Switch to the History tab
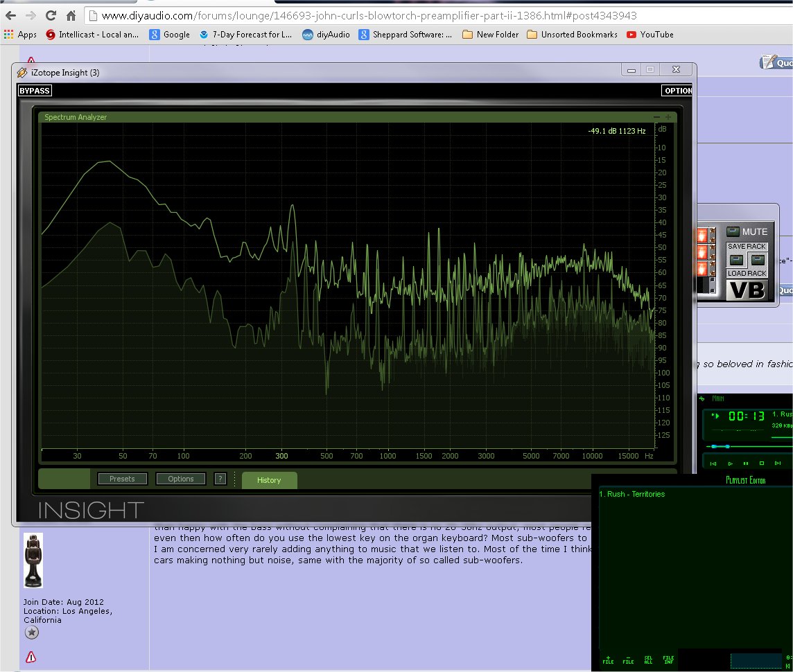 pos(269,480)
